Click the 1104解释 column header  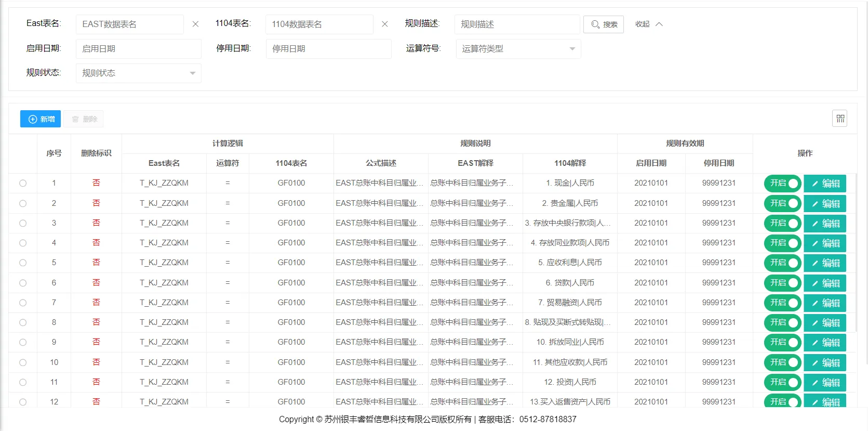[570, 163]
